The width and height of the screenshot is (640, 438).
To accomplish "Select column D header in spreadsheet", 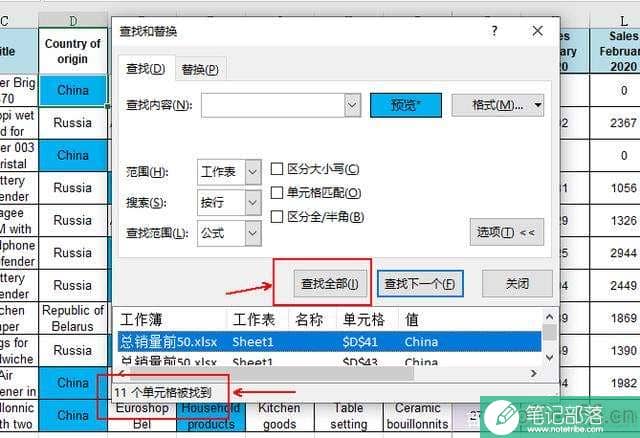I will click(73, 20).
